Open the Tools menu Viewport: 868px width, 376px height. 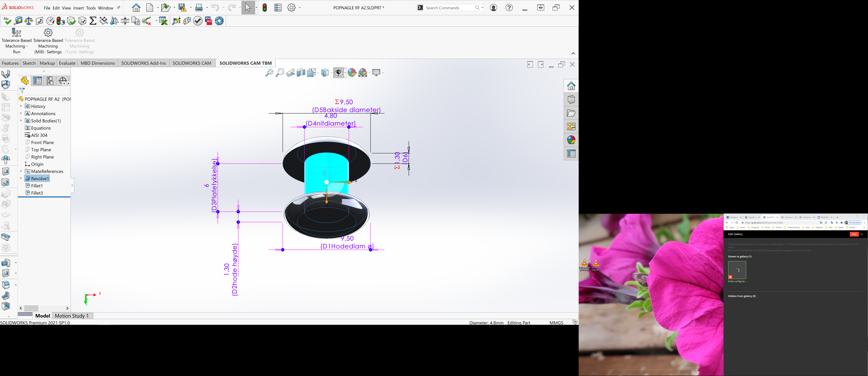pos(91,8)
